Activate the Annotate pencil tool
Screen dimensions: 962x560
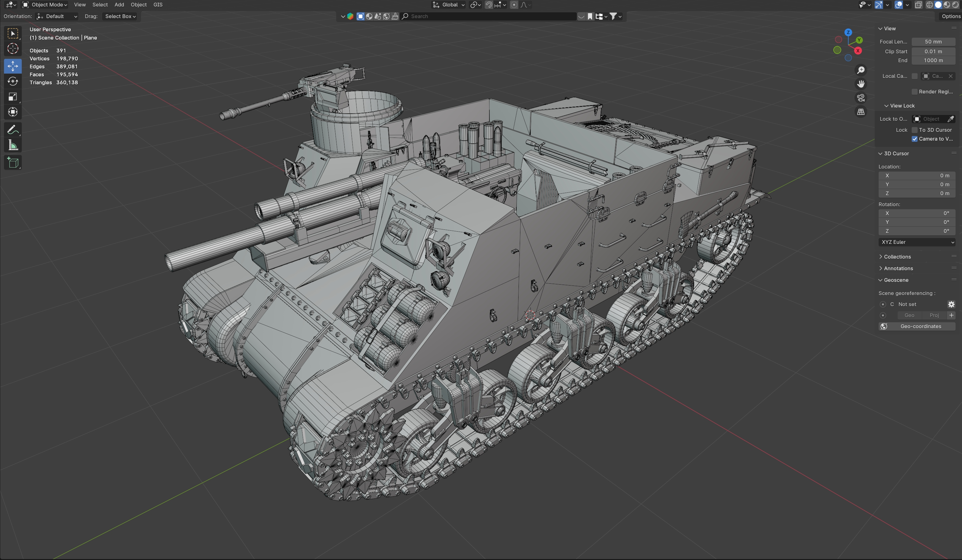tap(13, 130)
